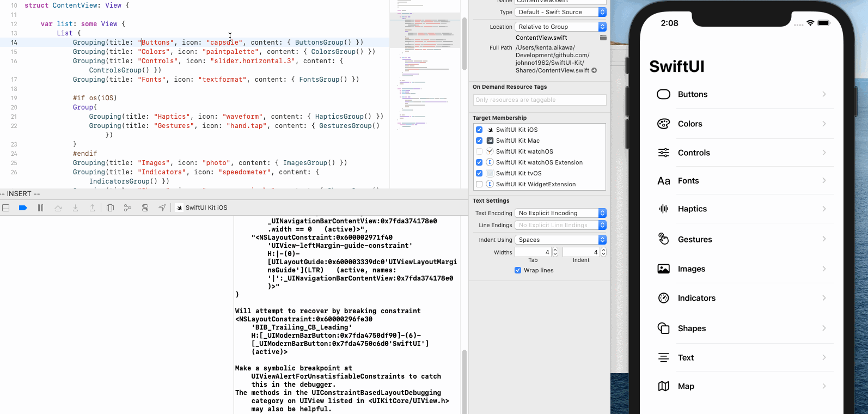Click the simulator status bar clock 2:08
This screenshot has width=868, height=414.
click(x=669, y=23)
